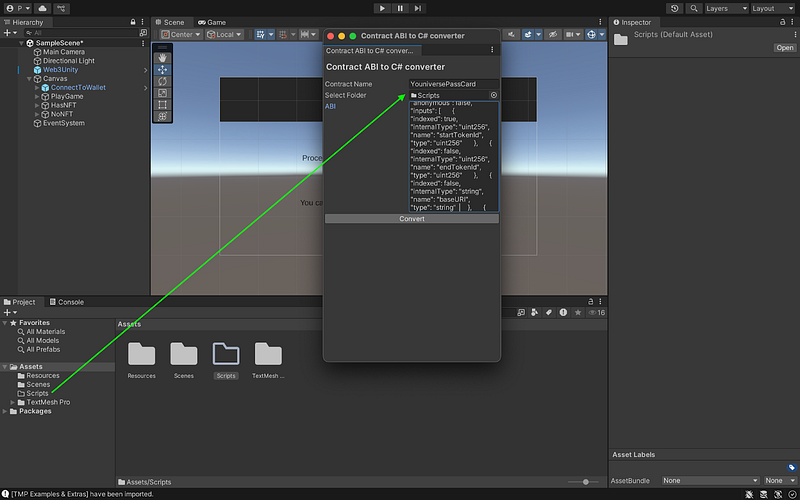
Task: Collapse the Canvas object in Hierarchy
Action: pos(30,79)
